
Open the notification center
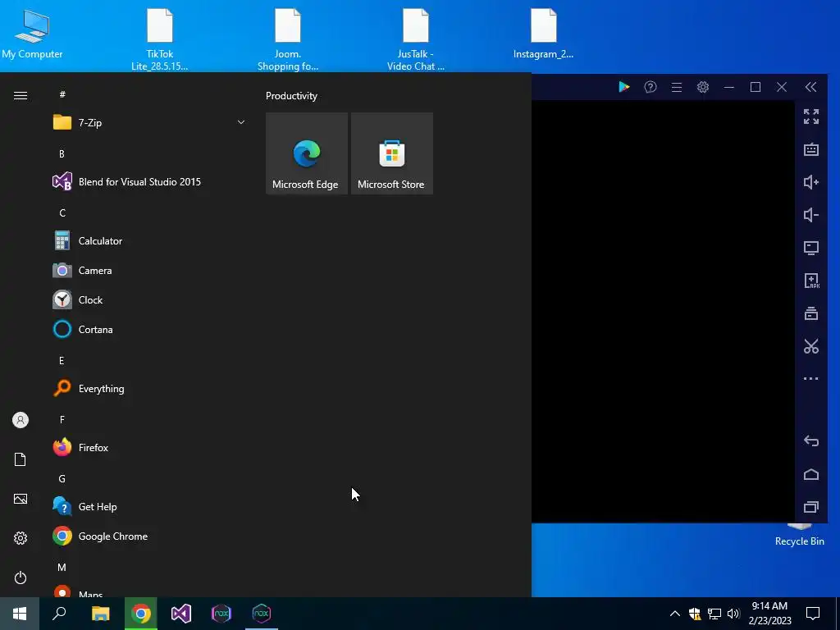tap(813, 614)
